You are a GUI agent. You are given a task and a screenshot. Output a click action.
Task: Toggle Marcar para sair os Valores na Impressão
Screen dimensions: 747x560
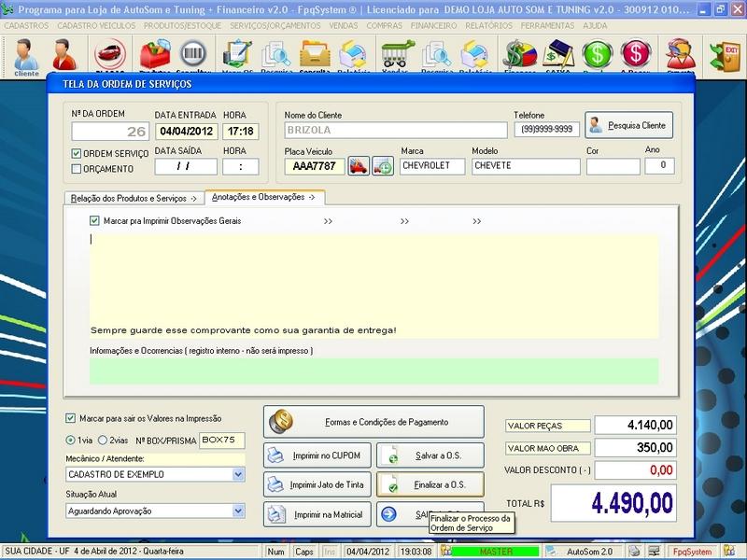(71, 418)
